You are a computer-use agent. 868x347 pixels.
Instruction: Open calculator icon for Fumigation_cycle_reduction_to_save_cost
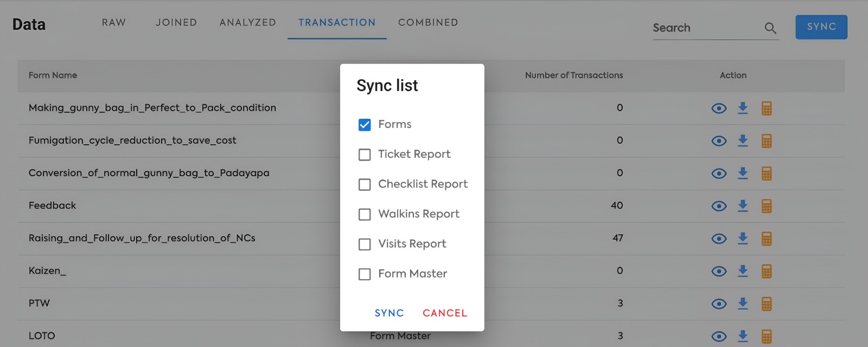[767, 141]
